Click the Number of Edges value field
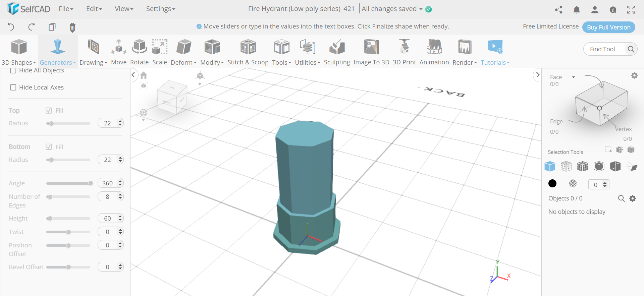 tap(107, 197)
